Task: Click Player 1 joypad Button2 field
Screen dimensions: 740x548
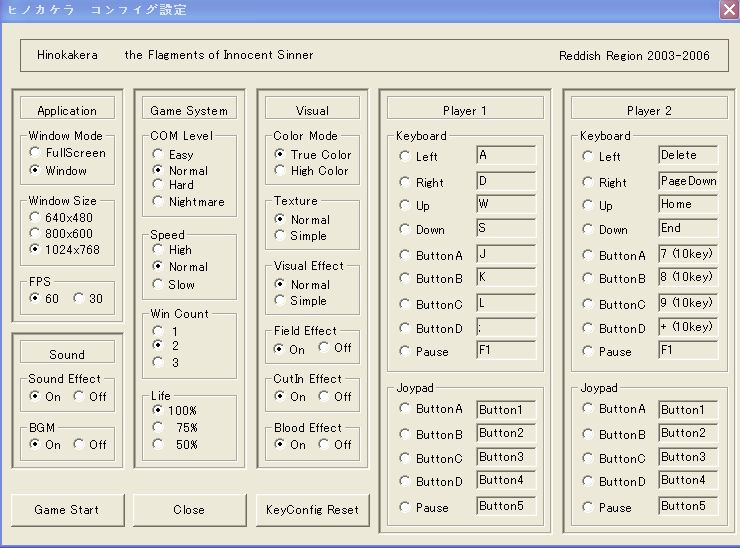Action: click(506, 433)
